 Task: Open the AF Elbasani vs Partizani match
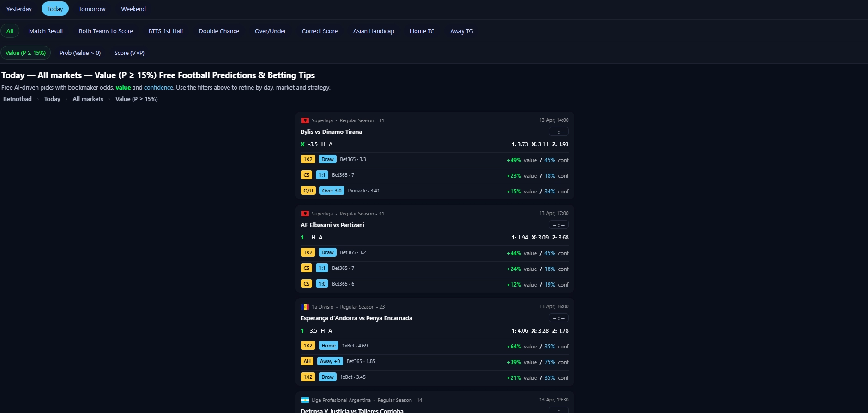(x=332, y=225)
